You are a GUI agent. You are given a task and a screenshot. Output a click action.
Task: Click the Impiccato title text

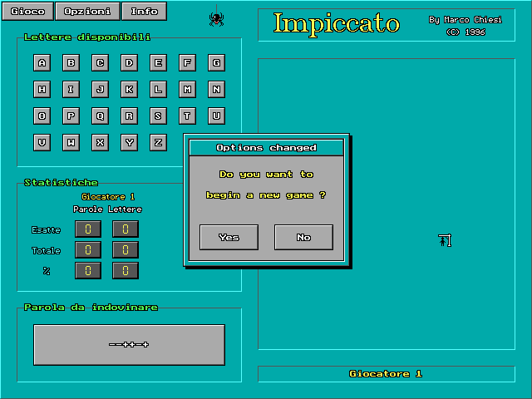(337, 24)
